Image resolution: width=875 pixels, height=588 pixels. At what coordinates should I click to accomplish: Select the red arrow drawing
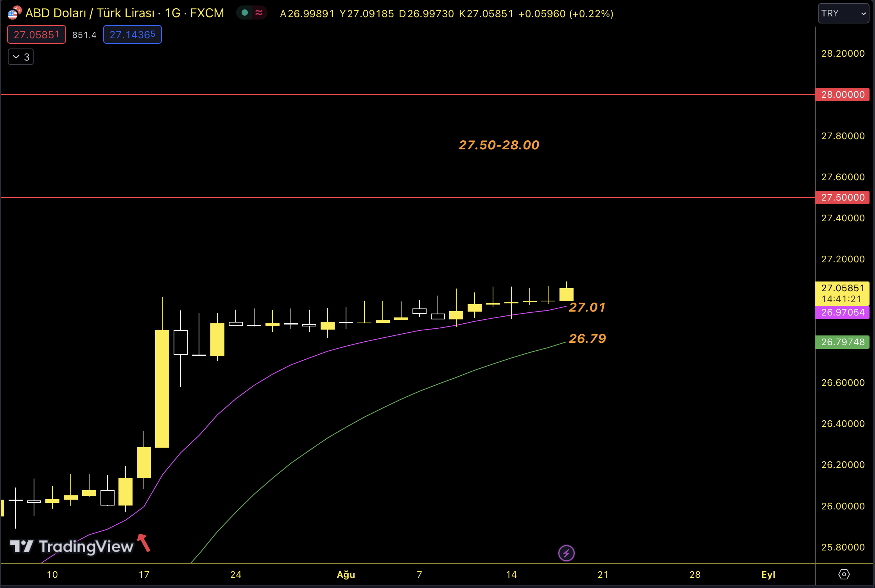click(144, 543)
